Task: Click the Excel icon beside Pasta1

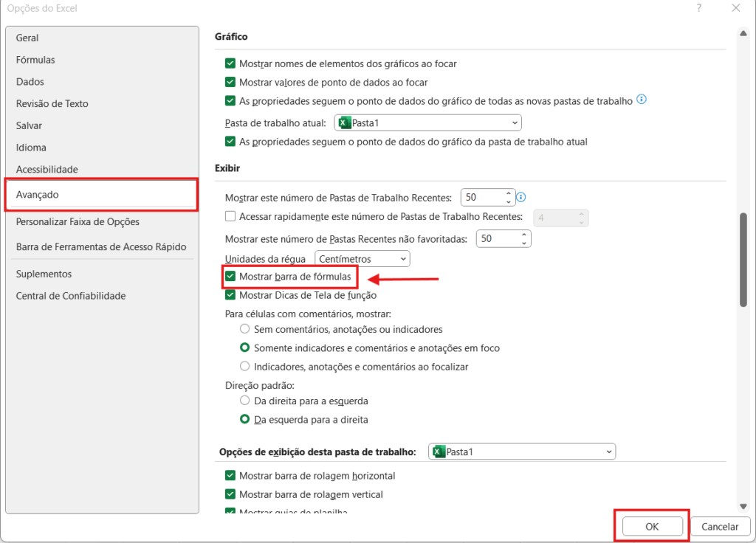Action: click(x=344, y=122)
